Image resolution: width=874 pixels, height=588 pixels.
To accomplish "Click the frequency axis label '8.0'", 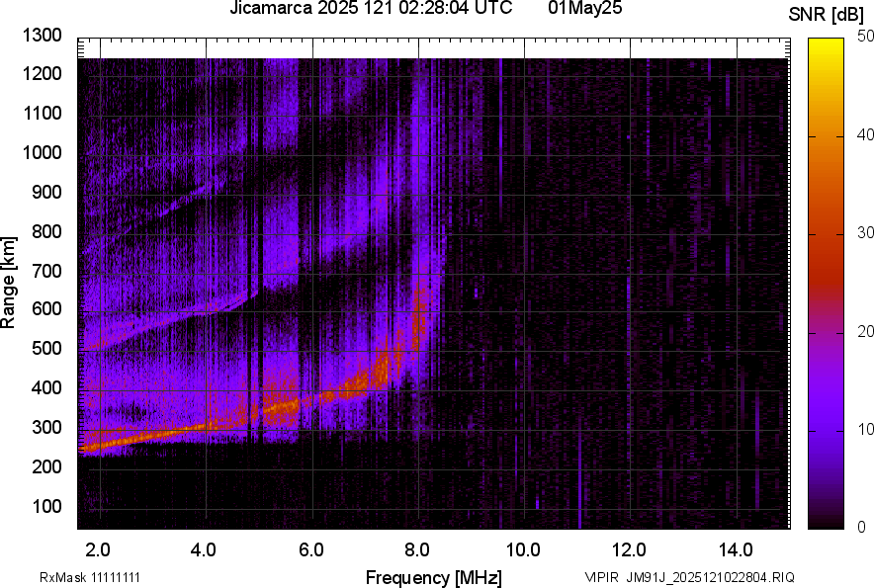I will tap(416, 550).
